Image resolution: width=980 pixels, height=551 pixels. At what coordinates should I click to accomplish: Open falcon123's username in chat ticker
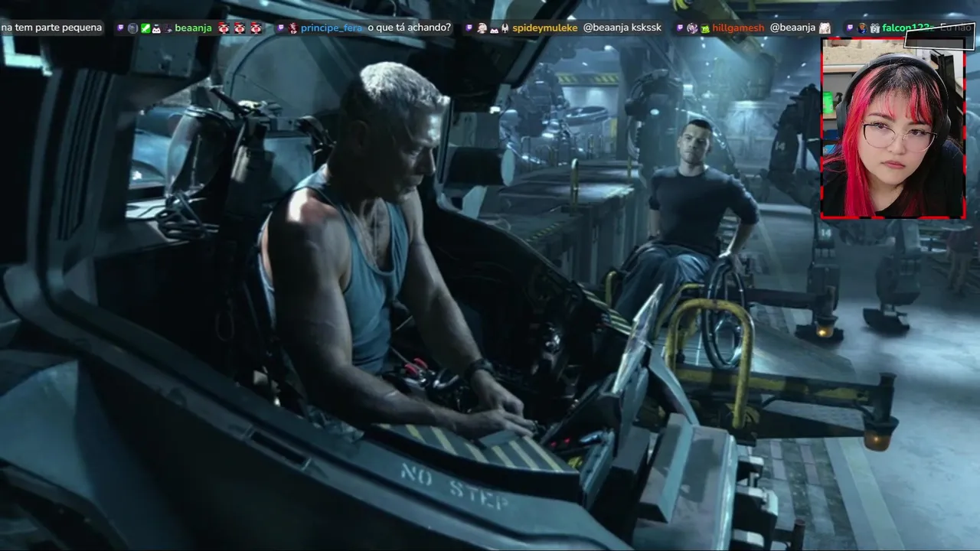pyautogui.click(x=906, y=28)
